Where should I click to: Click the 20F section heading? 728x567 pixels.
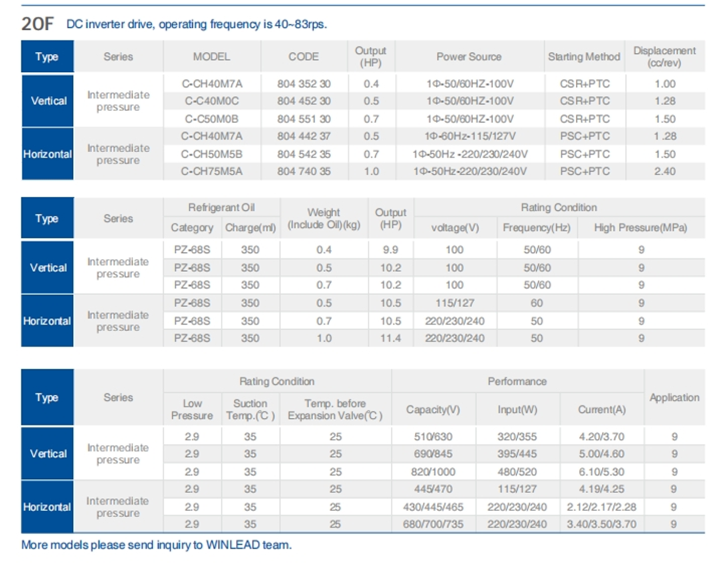[37, 24]
